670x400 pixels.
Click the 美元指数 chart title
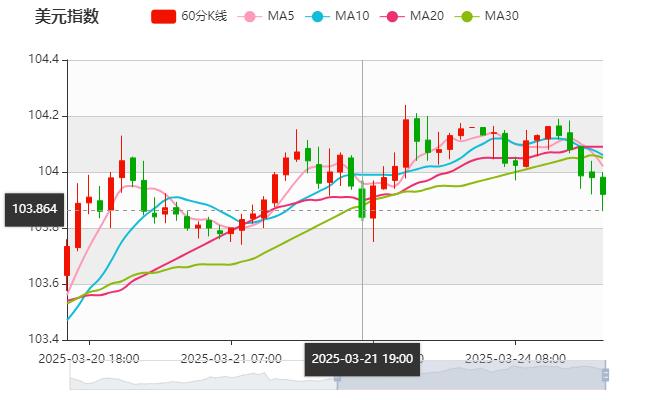click(67, 17)
